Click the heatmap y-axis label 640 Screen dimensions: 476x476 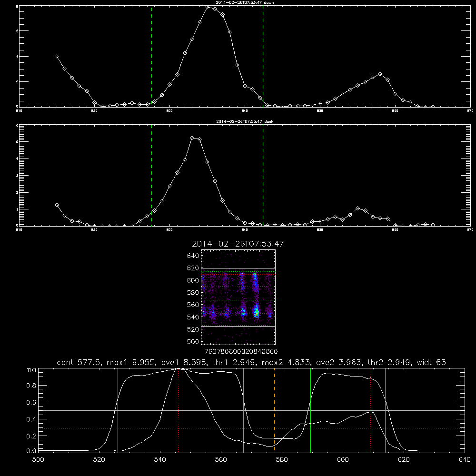pyautogui.click(x=193, y=256)
